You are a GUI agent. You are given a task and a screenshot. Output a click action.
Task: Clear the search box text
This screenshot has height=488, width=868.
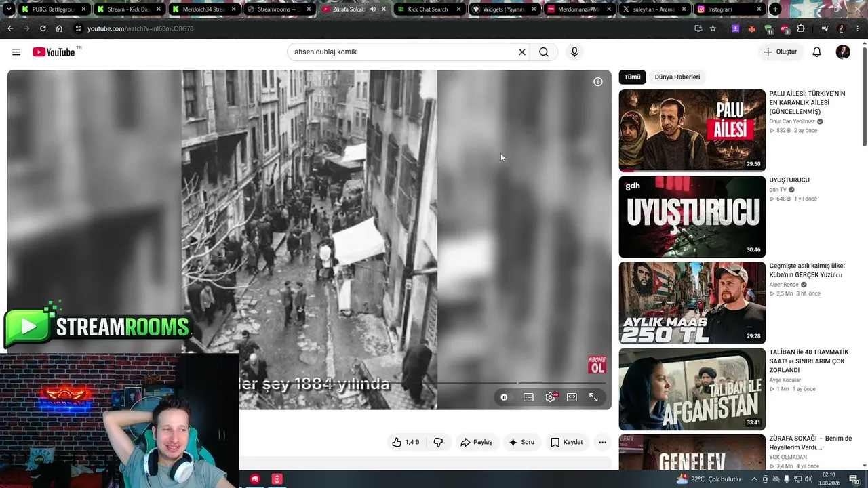pos(522,52)
